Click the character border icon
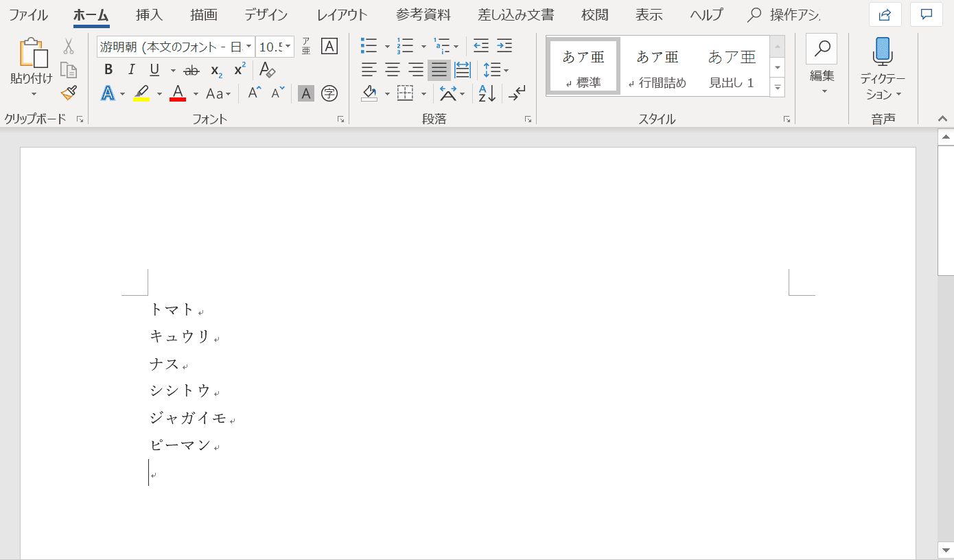Viewport: 954px width, 560px height. (329, 47)
